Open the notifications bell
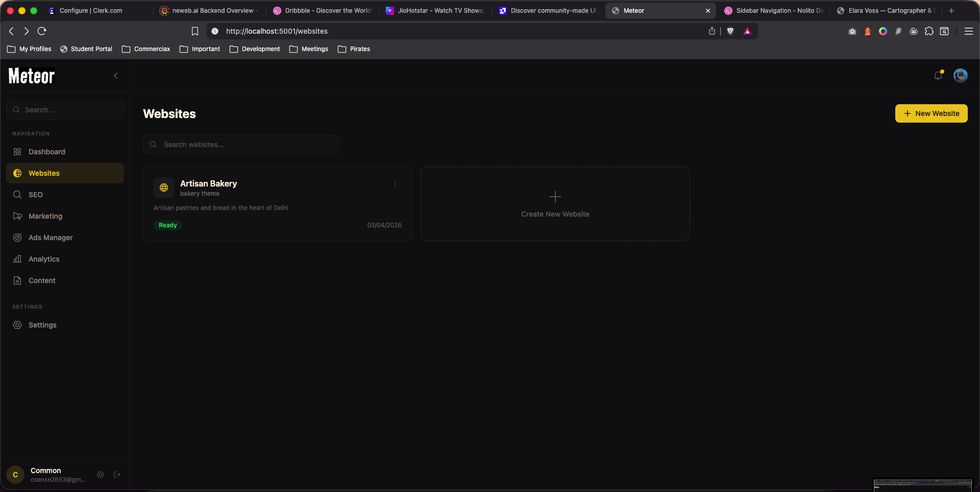The image size is (980, 492). [938, 76]
